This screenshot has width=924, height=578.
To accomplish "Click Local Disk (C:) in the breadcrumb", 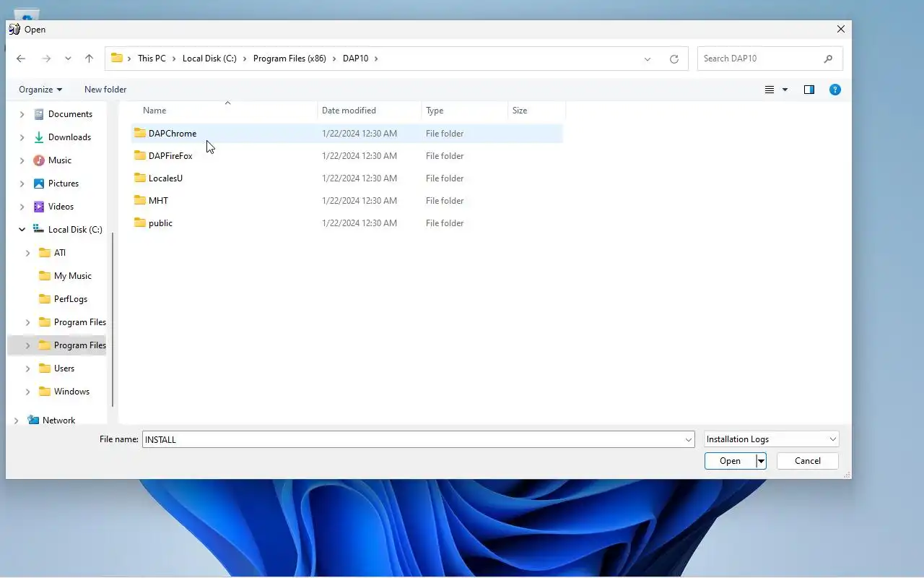I will pos(209,59).
